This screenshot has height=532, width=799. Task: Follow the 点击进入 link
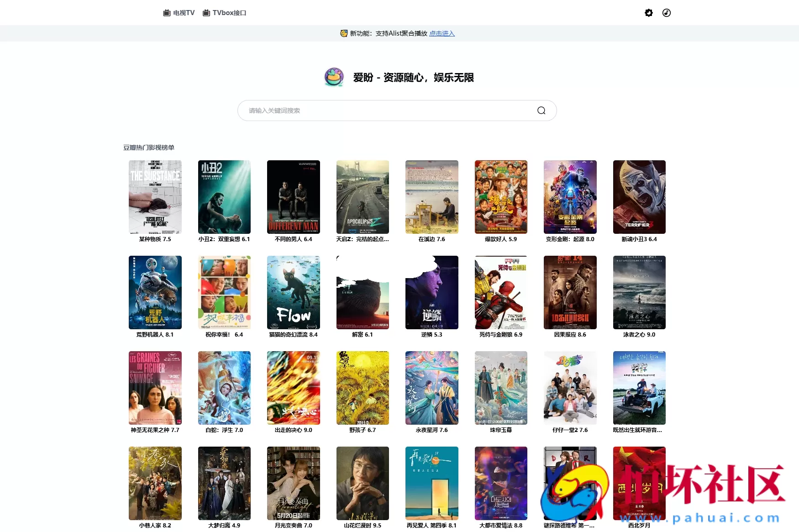(x=442, y=33)
